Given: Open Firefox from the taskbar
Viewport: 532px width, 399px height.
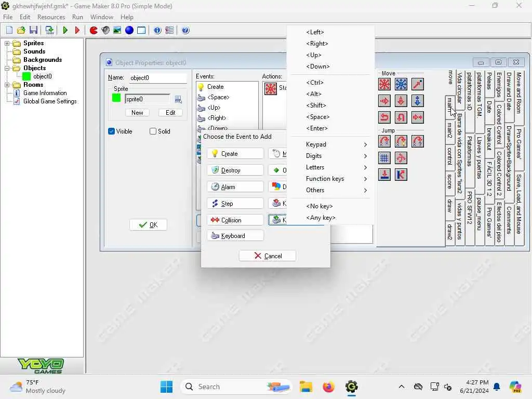Looking at the screenshot, I should click(328, 387).
